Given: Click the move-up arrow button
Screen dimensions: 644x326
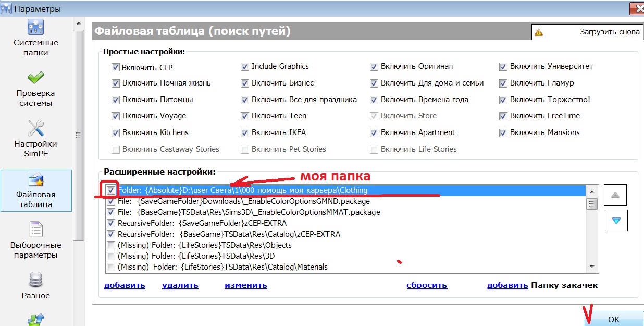Looking at the screenshot, I should (615, 195).
